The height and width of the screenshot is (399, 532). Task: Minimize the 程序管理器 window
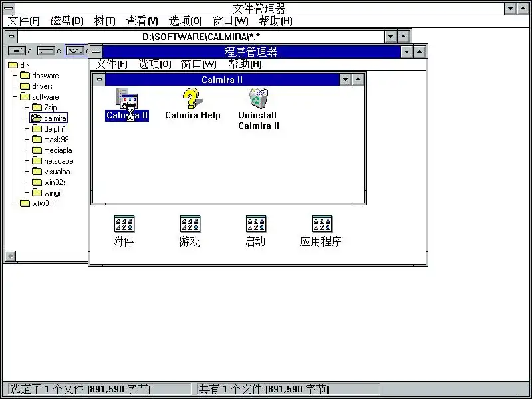[x=406, y=52]
